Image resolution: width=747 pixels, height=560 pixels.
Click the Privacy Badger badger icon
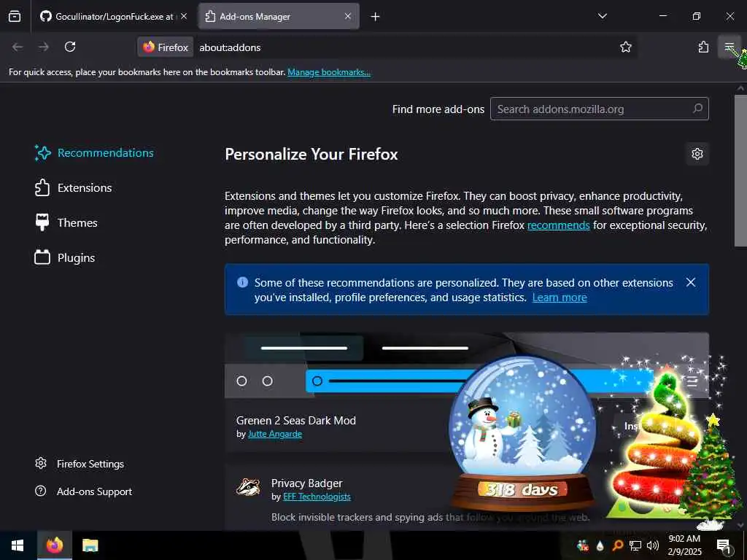tap(248, 486)
